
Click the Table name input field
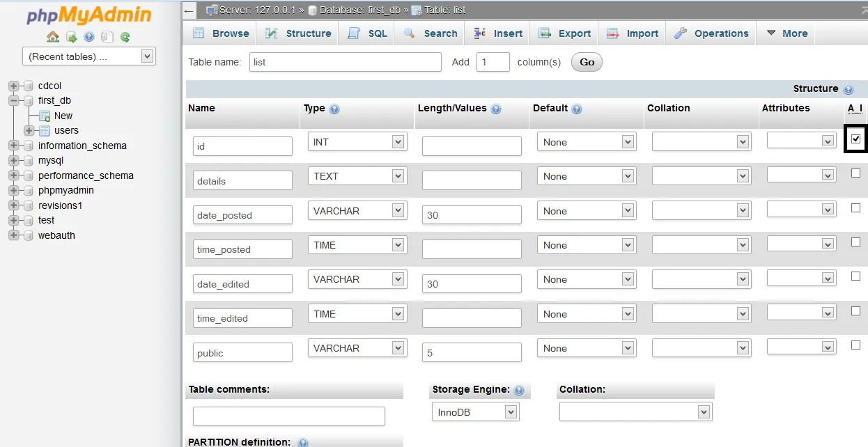point(346,62)
